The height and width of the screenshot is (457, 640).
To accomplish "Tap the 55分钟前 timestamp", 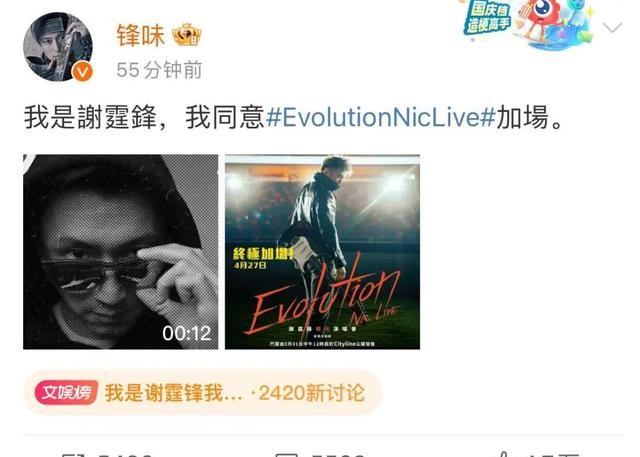I will [159, 70].
